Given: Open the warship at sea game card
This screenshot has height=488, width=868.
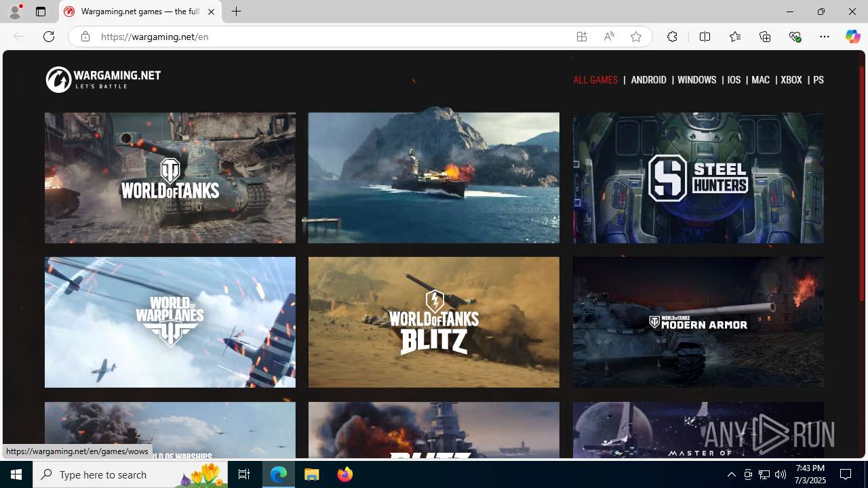Looking at the screenshot, I should coord(434,178).
